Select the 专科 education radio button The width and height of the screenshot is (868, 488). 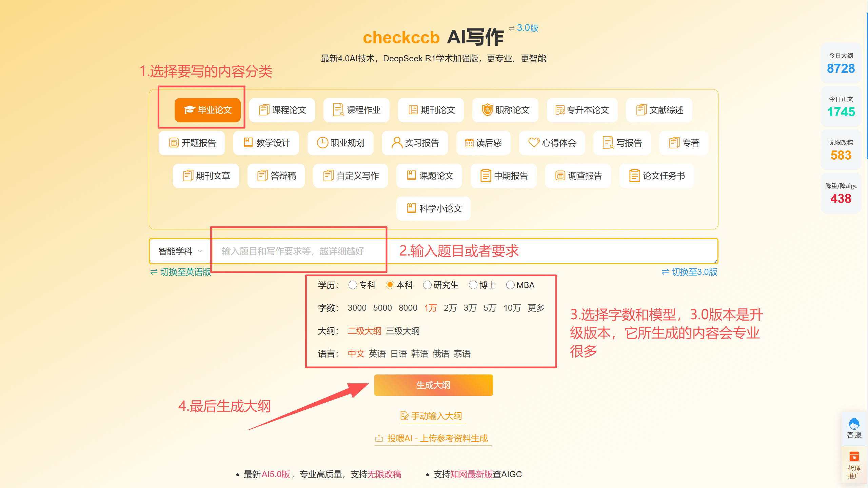click(353, 285)
